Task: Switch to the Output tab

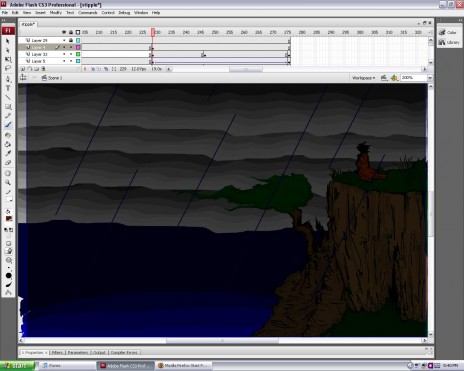Action: point(99,352)
